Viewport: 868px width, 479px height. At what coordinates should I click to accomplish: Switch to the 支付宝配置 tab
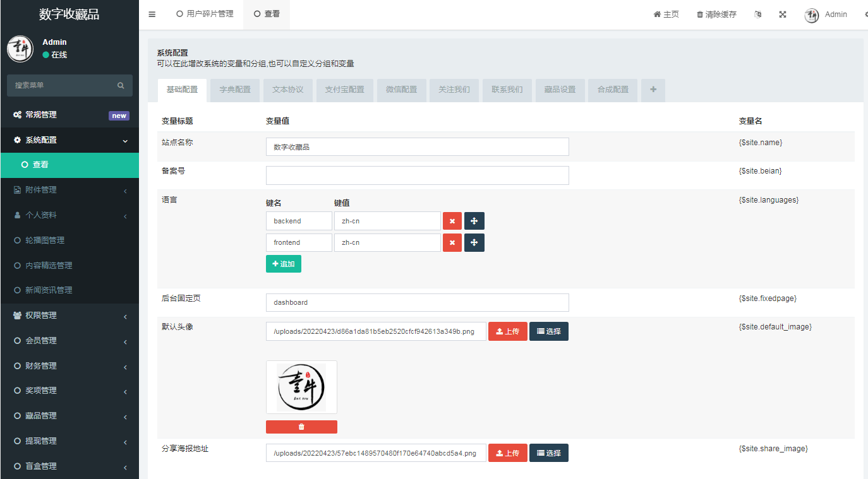(x=344, y=90)
